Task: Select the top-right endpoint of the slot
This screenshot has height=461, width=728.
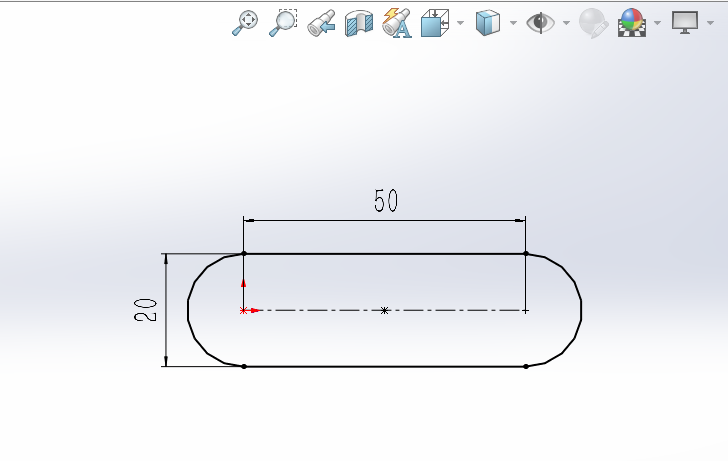Action: [x=526, y=253]
